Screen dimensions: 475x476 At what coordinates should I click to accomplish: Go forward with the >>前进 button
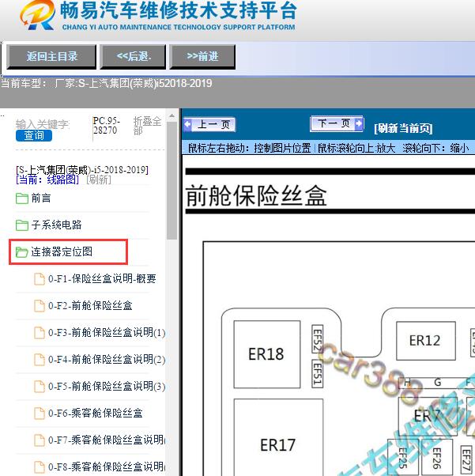202,56
